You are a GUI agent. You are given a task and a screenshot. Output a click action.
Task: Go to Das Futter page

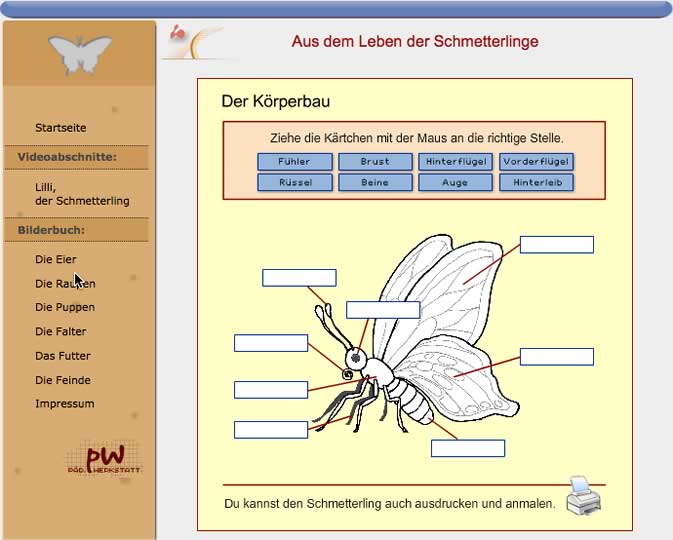(x=63, y=356)
